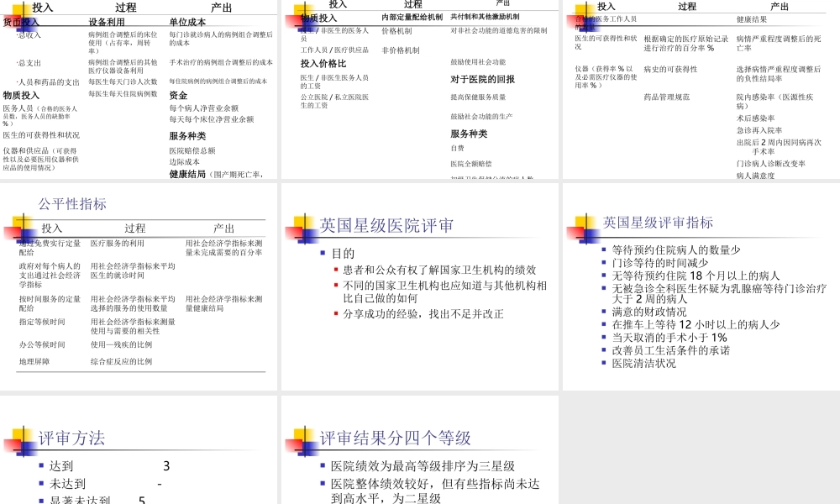Click the 过程 column header on the top-middle slide
The height and width of the screenshot is (504, 840).
click(412, 5)
